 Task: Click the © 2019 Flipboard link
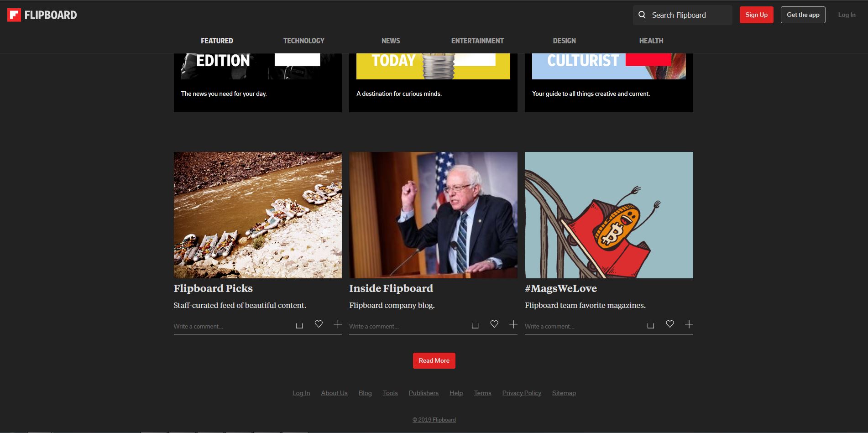click(434, 420)
